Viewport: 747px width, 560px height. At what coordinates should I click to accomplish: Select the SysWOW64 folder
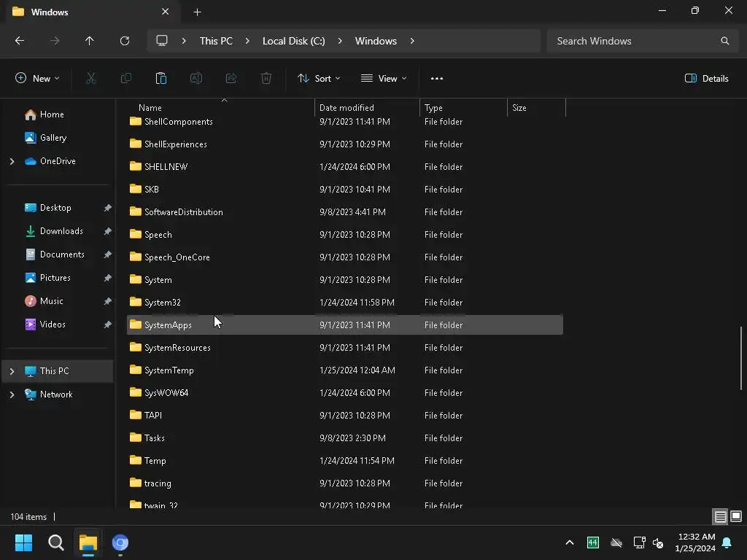click(x=344, y=393)
